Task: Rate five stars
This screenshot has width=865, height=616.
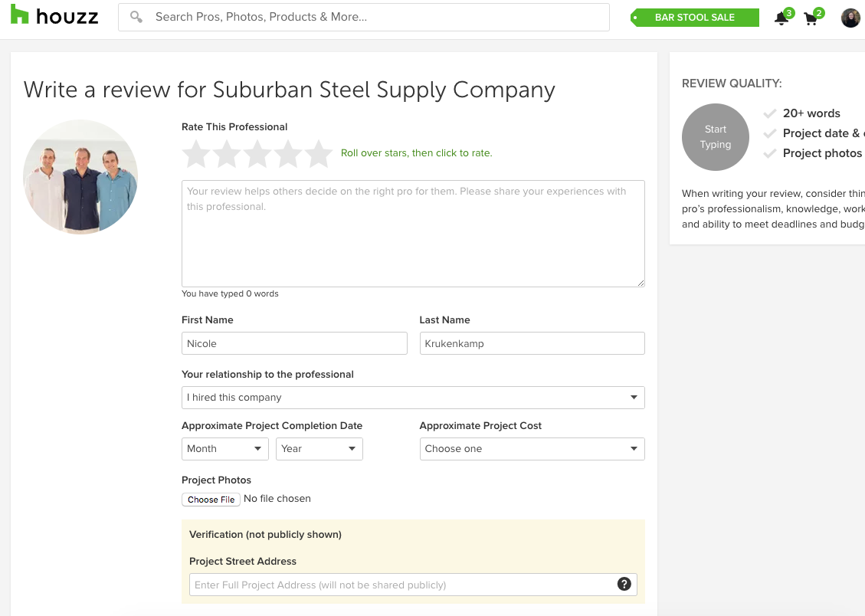Action: point(319,153)
